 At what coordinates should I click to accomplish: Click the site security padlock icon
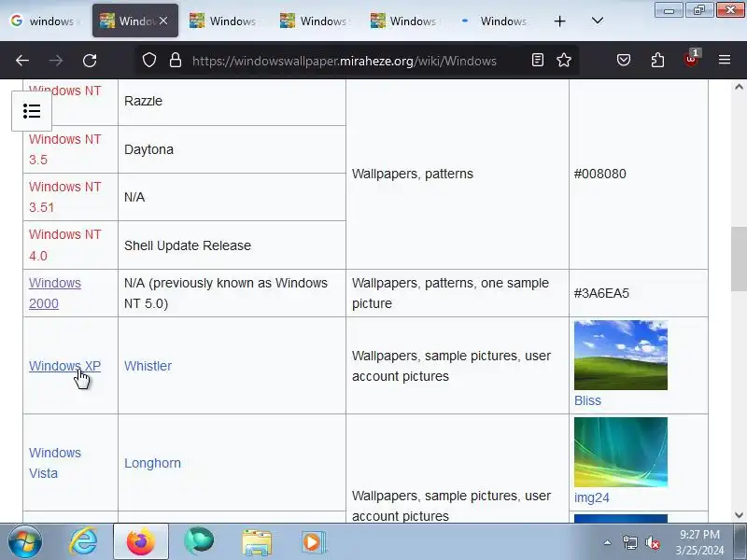pyautogui.click(x=176, y=60)
